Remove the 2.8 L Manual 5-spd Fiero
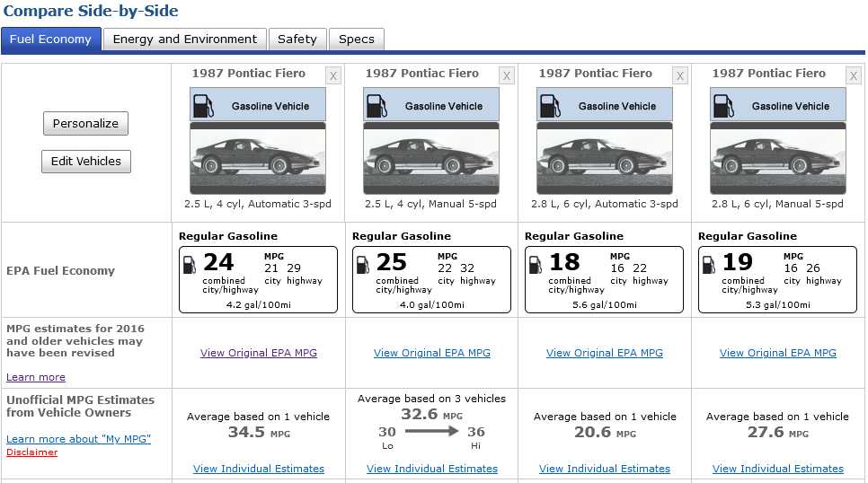Viewport: 868px width, 483px height. 854,75
